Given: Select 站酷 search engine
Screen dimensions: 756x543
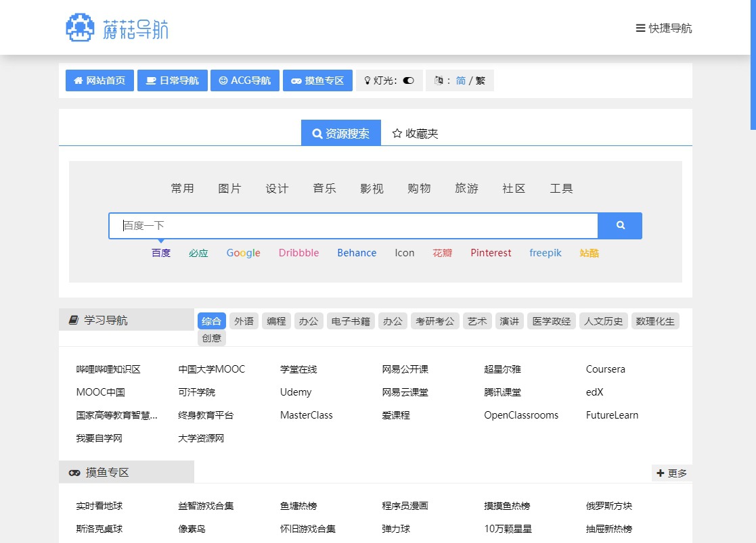Looking at the screenshot, I should point(590,253).
